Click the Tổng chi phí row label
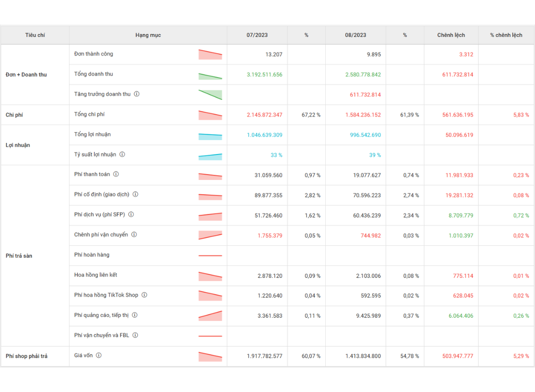Viewport: 535px width, 392px height. click(x=93, y=114)
